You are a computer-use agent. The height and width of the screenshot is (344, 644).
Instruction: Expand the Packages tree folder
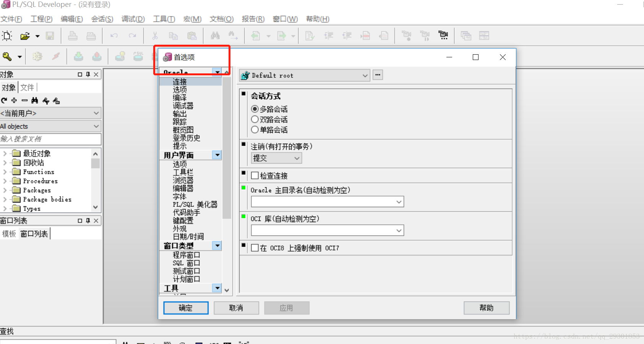tap(5, 190)
